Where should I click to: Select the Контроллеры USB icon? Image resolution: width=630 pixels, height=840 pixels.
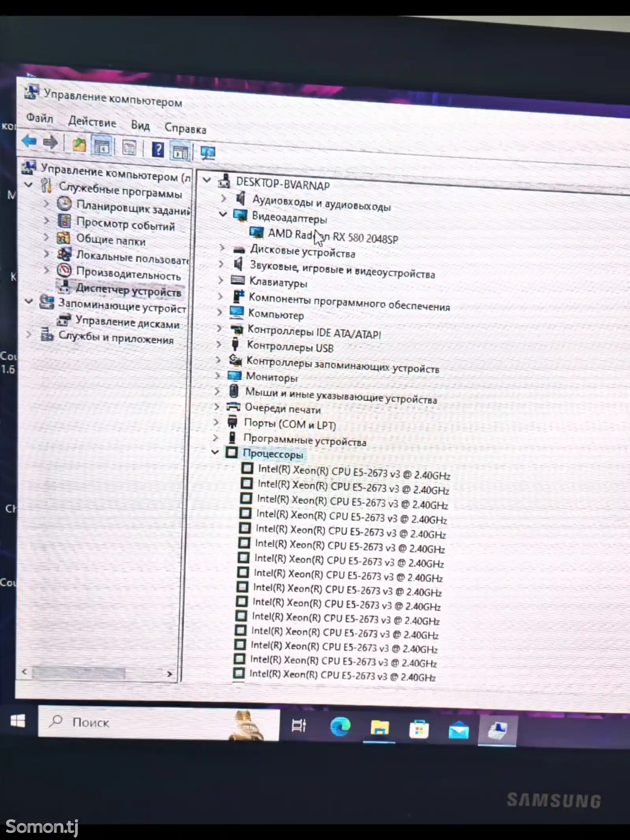[x=235, y=344]
